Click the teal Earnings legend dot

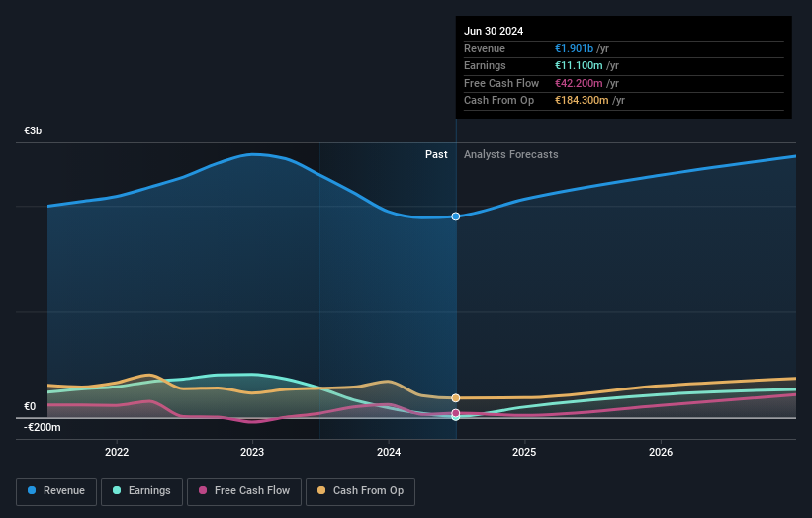pyautogui.click(x=117, y=490)
